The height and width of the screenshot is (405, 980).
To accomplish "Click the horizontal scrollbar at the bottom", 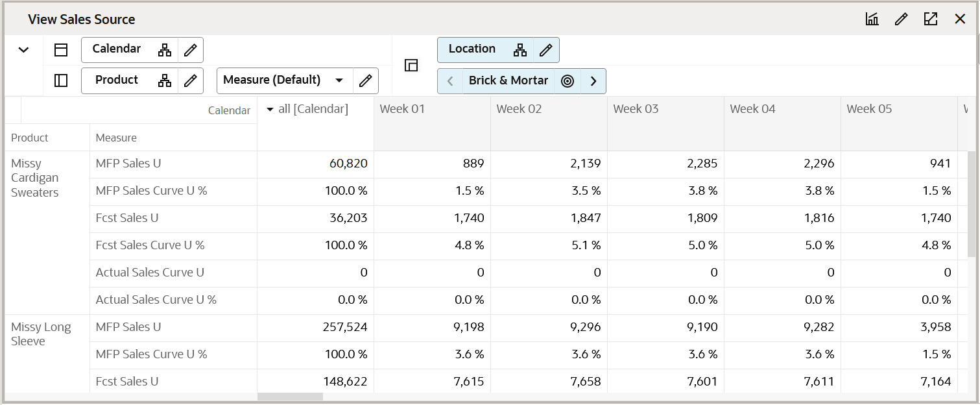I will 290,396.
